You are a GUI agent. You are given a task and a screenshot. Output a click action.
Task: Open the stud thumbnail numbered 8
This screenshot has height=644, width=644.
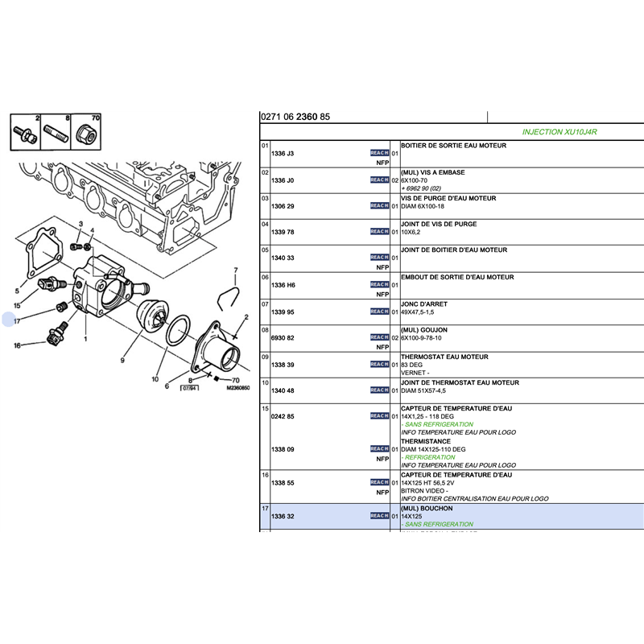tap(56, 132)
